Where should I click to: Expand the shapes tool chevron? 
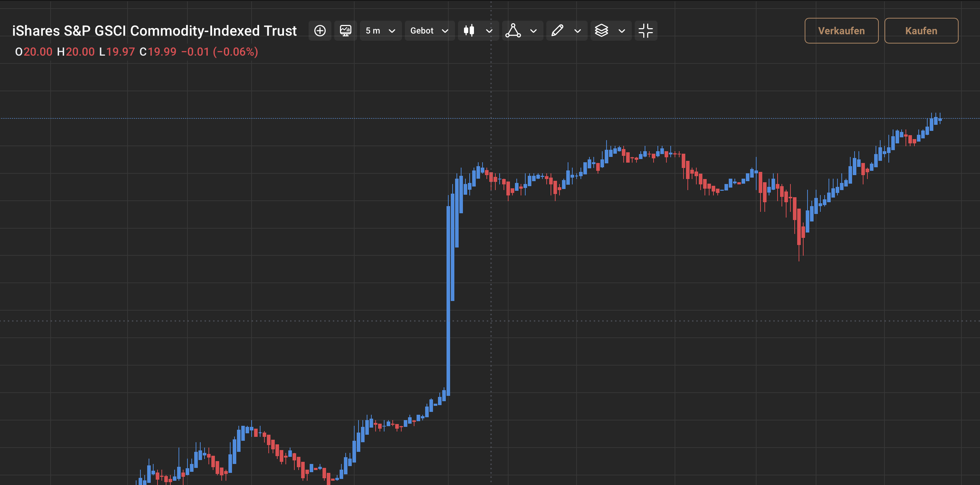[x=533, y=31]
